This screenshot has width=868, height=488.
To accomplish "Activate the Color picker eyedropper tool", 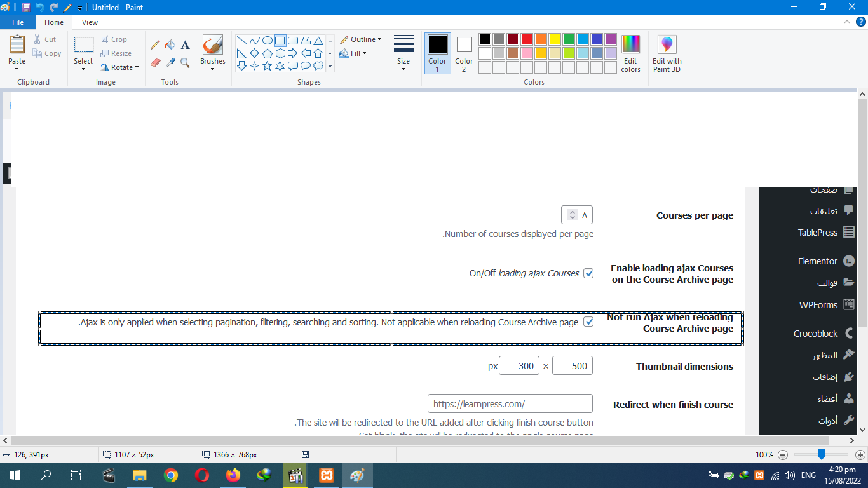I will (170, 63).
